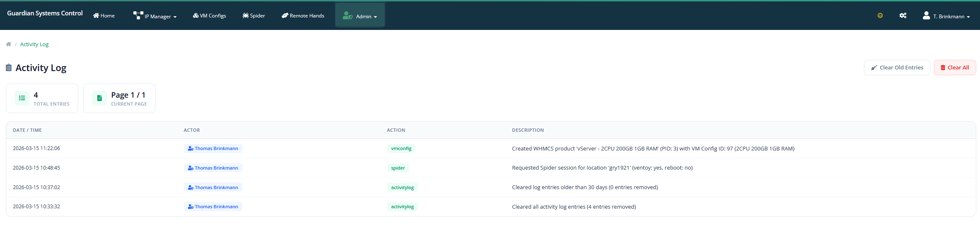Screen dimensions: 980x244
Task: Click the vmconfig action tag
Action: [401, 148]
